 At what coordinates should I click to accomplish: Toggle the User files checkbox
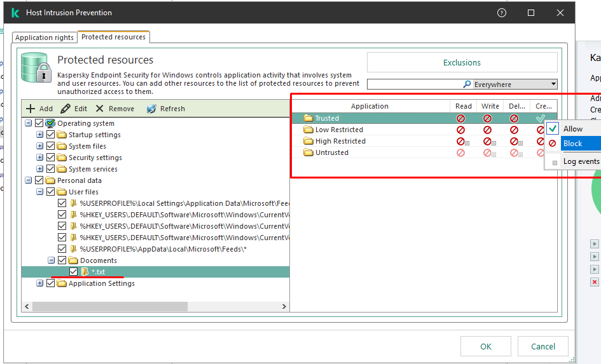[x=51, y=192]
